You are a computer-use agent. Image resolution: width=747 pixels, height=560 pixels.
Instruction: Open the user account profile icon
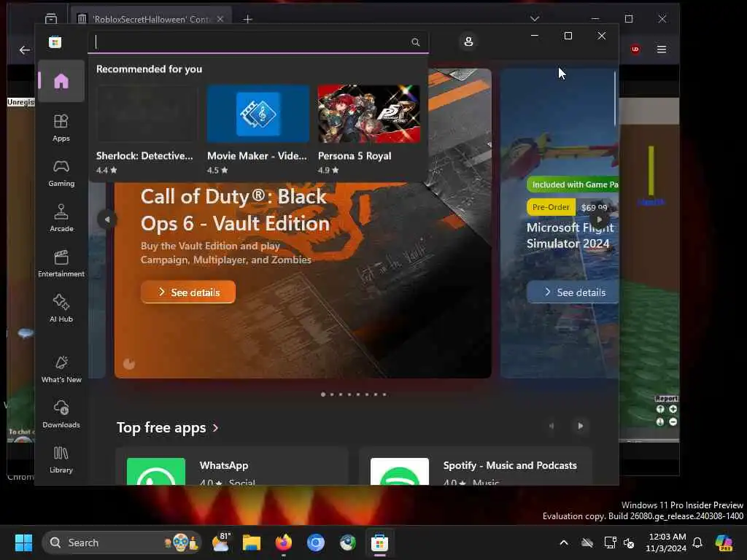pyautogui.click(x=468, y=42)
